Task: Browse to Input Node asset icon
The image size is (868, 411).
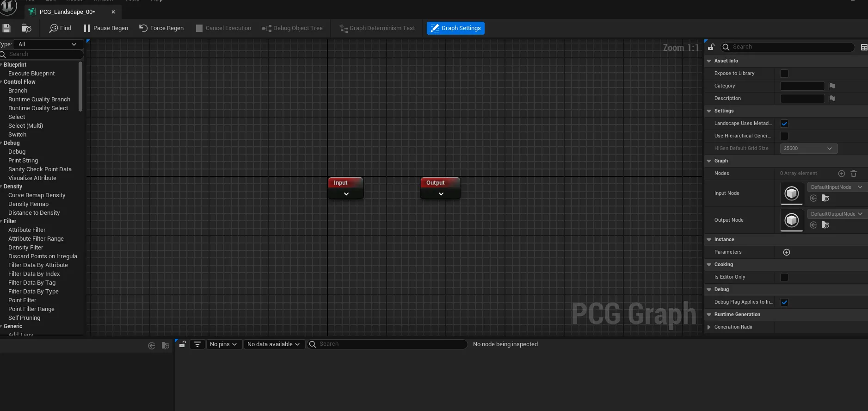Action: [x=825, y=198]
